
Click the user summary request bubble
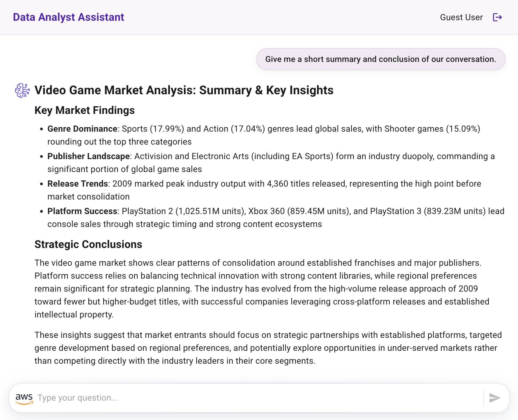click(x=380, y=59)
